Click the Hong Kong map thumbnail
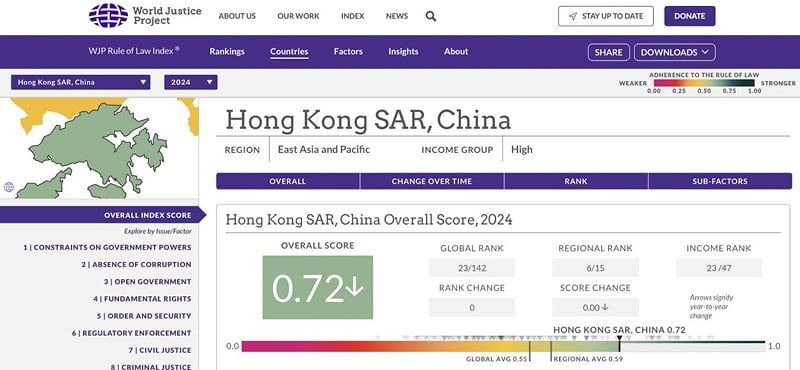This screenshot has width=800, height=370. click(x=99, y=148)
